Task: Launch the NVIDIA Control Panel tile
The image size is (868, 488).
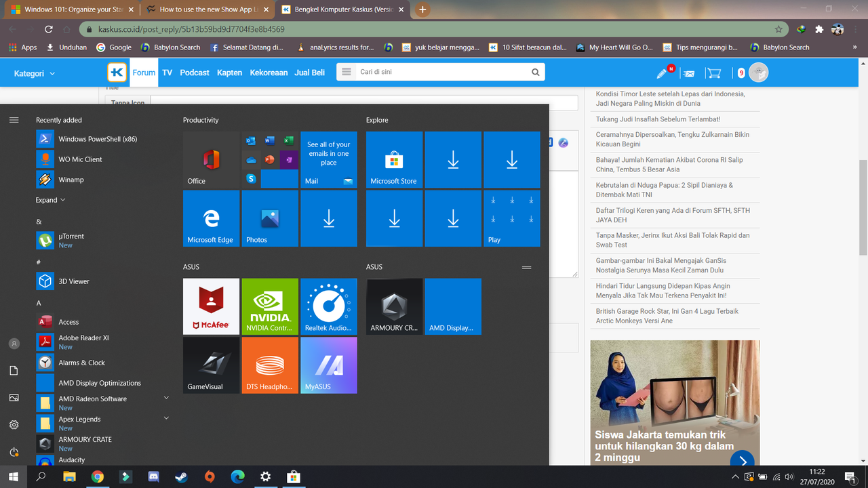Action: [270, 306]
